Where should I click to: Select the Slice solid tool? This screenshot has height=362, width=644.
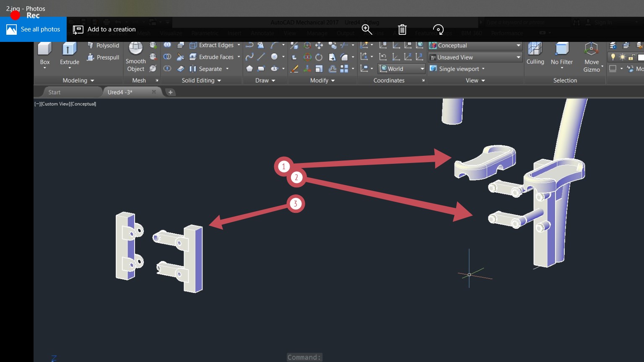click(x=181, y=57)
